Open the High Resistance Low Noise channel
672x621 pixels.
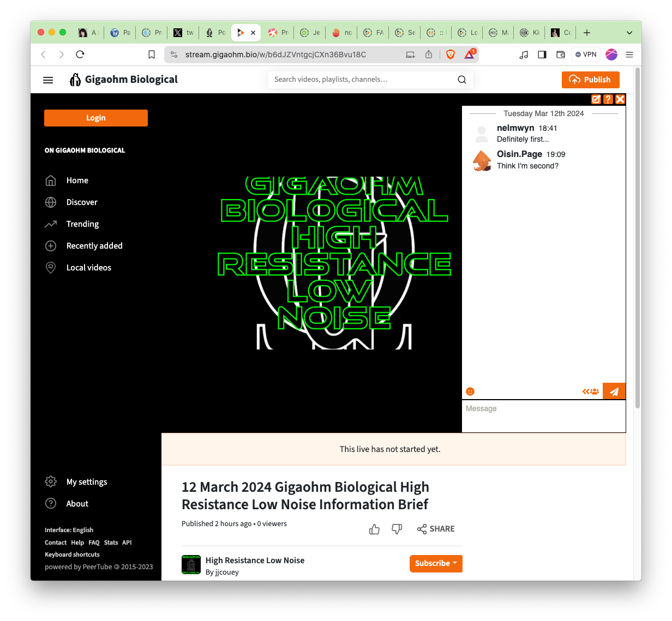255,560
